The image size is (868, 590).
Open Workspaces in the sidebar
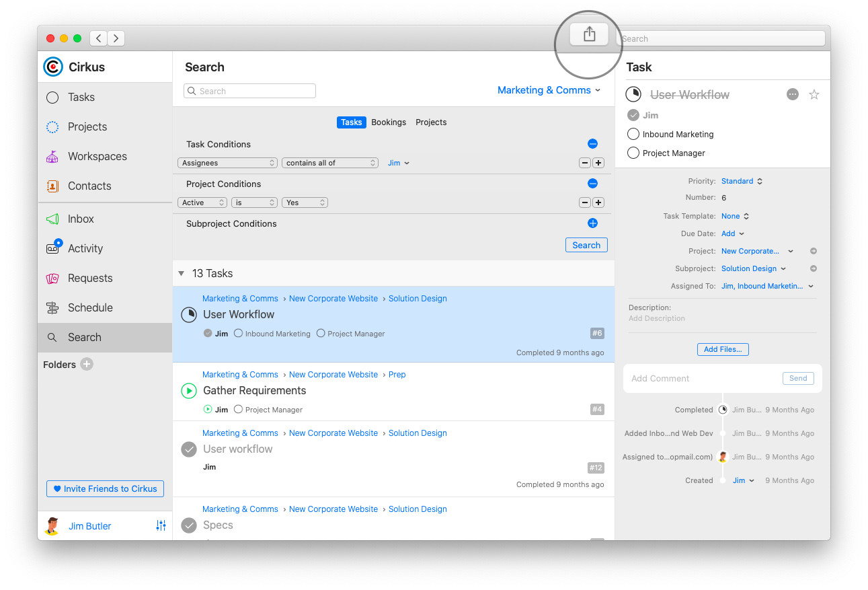(105, 156)
